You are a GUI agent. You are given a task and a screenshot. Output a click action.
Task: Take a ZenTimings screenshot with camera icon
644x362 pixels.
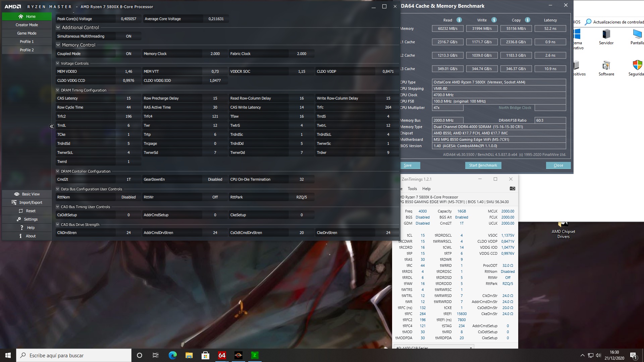click(x=512, y=188)
